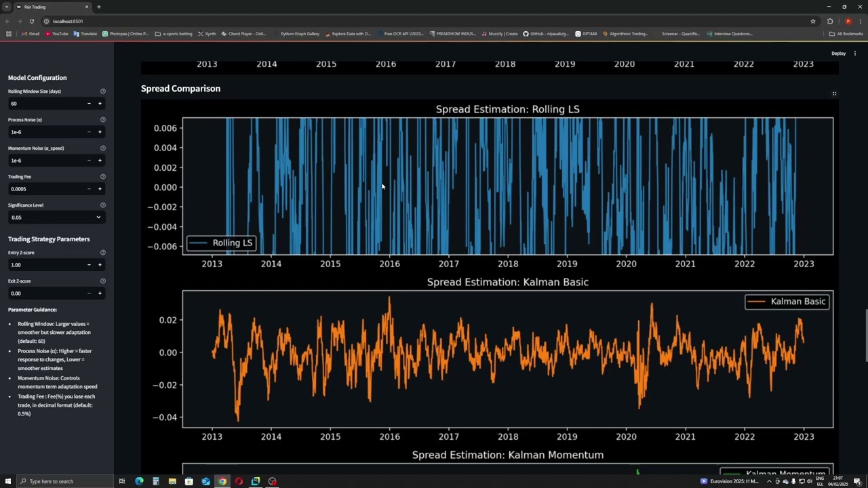Screen dimensions: 868x488
Task: Open Streamlit main menu (three dots)
Action: coord(855,54)
